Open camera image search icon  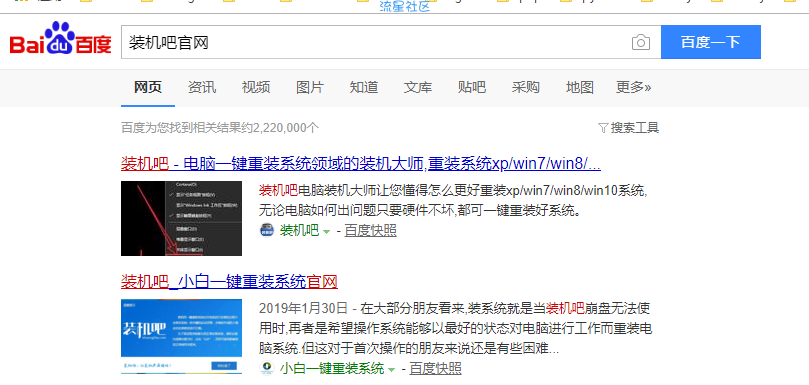click(641, 42)
